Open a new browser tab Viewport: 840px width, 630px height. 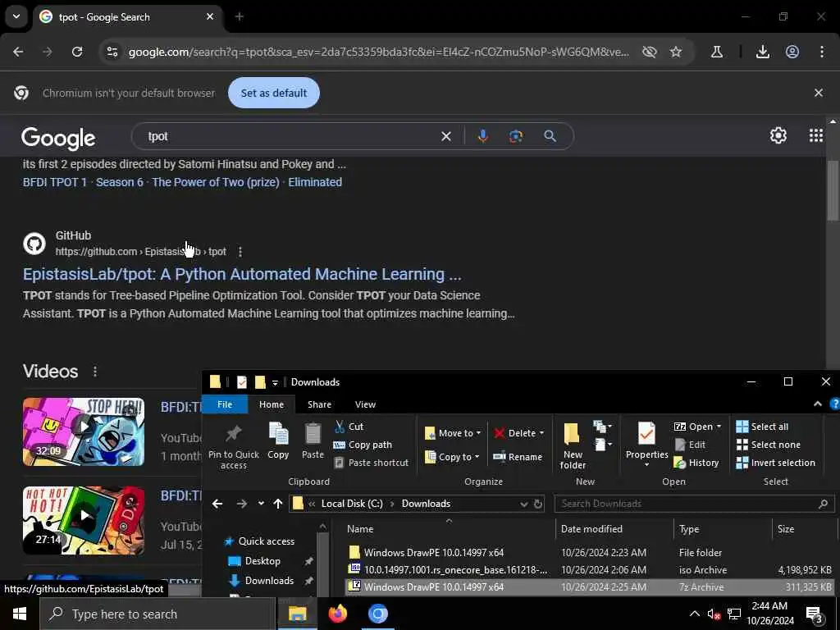(x=240, y=17)
